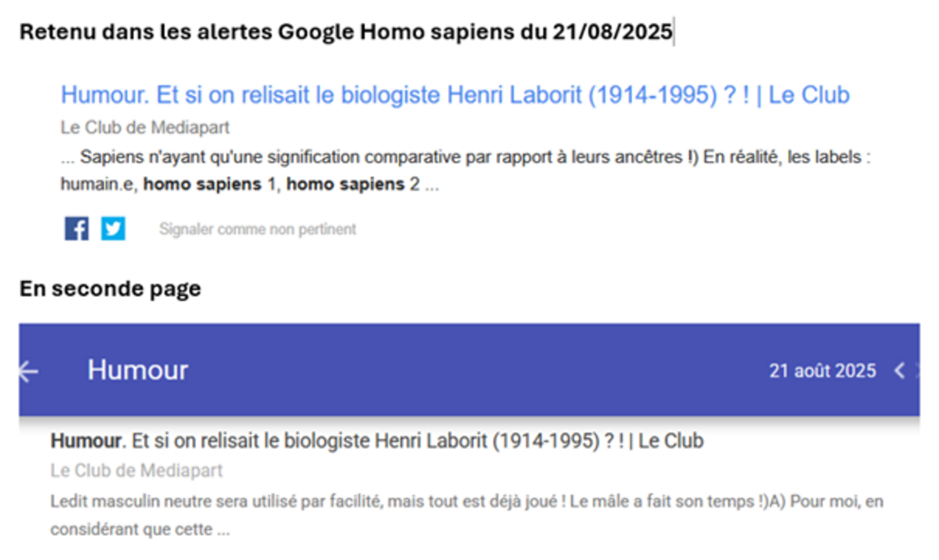Share the article on Facebook
Image resolution: width=939 pixels, height=560 pixels.
click(77, 229)
